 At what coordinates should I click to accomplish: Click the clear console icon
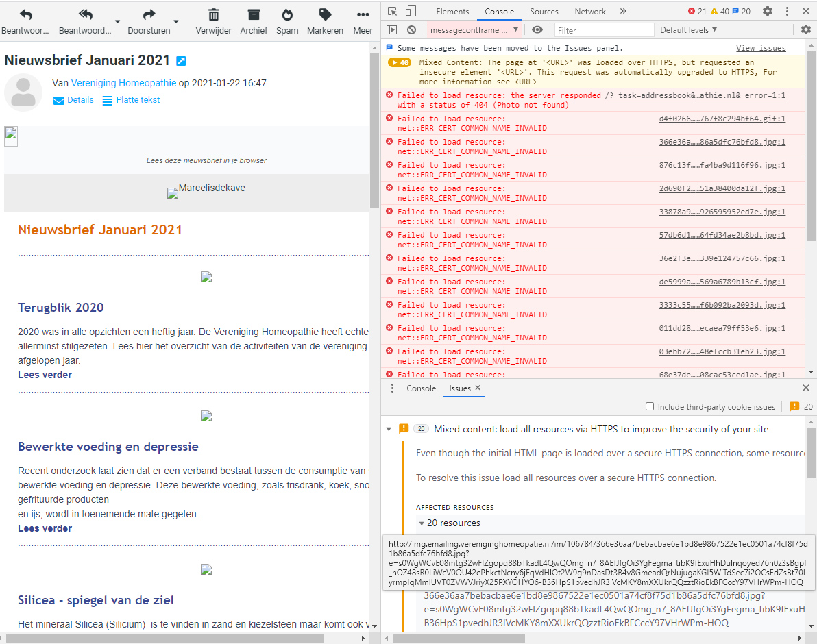(x=411, y=29)
